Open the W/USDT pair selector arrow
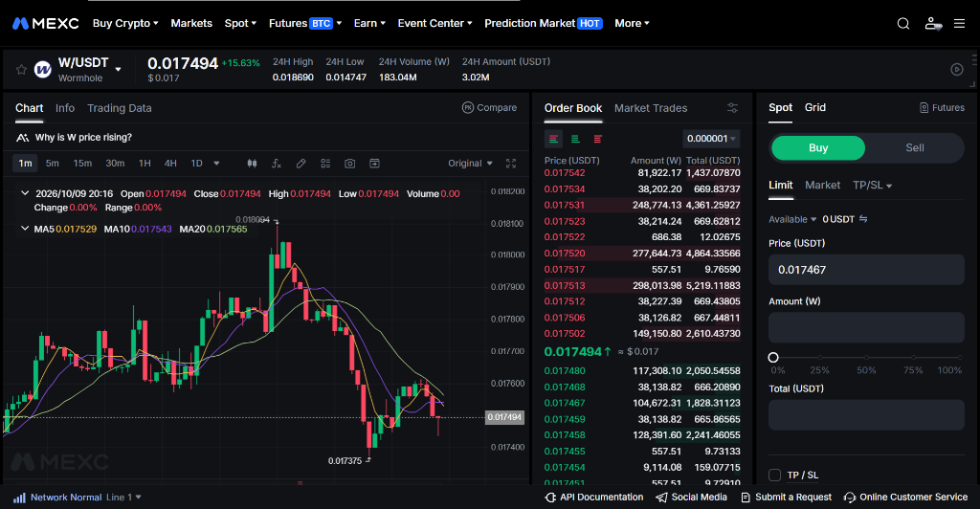 (x=118, y=69)
